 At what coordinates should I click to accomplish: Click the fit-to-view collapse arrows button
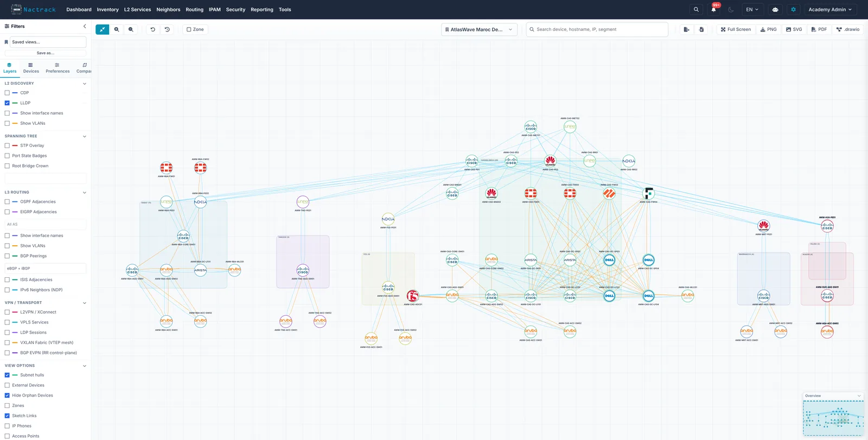tap(102, 29)
